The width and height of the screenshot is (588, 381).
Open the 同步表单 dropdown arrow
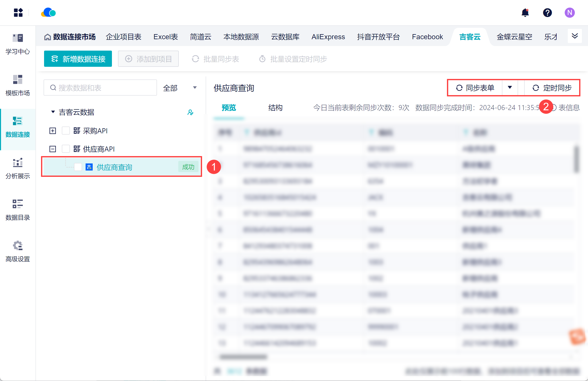click(x=510, y=88)
